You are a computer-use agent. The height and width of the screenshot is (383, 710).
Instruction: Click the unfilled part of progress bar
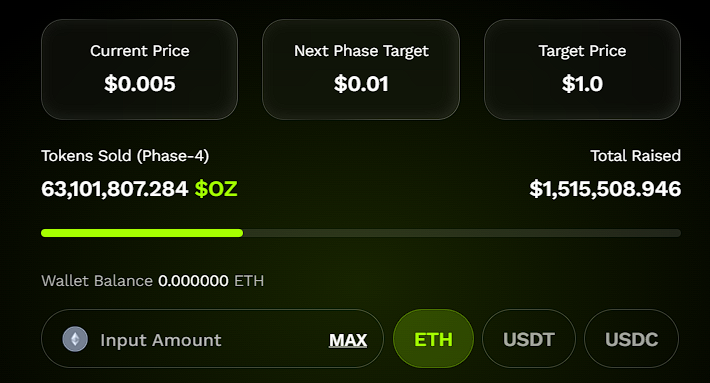tap(462, 233)
